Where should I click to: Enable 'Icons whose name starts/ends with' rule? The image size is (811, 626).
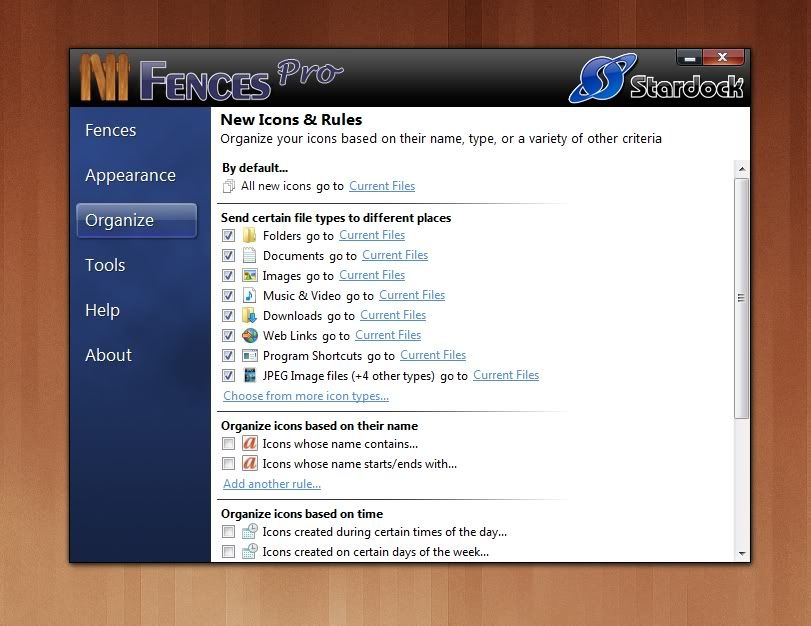[x=228, y=464]
